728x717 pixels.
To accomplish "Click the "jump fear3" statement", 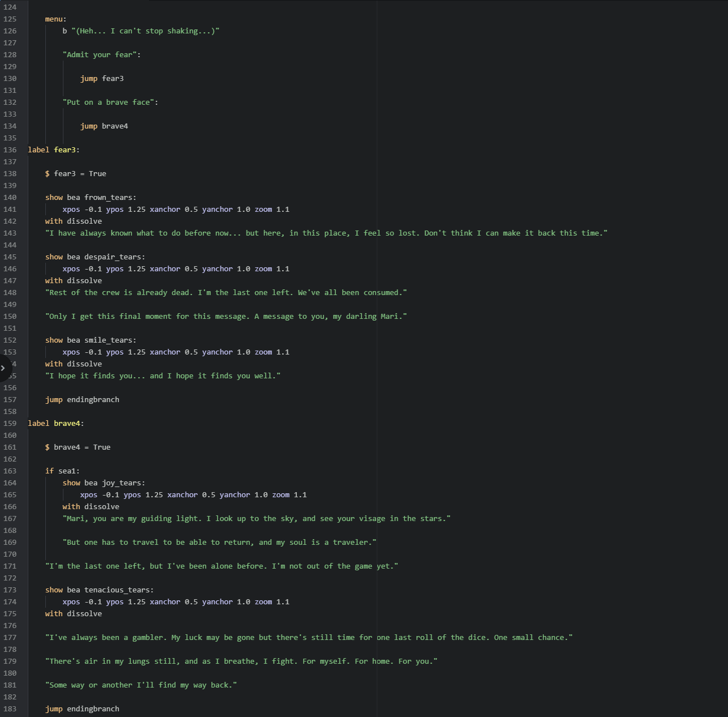I will coord(102,79).
